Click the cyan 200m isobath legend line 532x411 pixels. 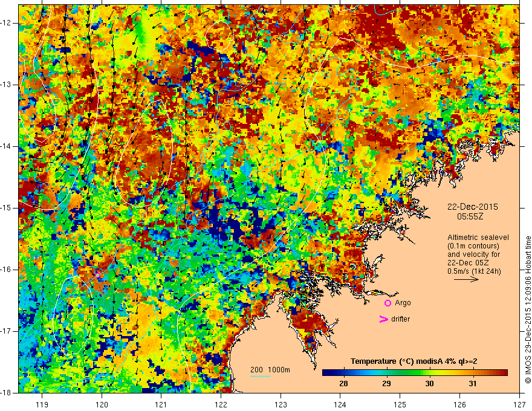pyautogui.click(x=260, y=376)
